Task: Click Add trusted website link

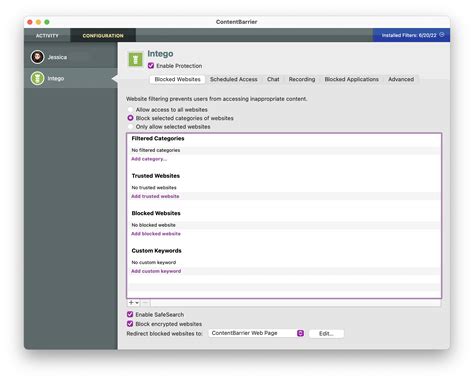Action: coord(155,196)
